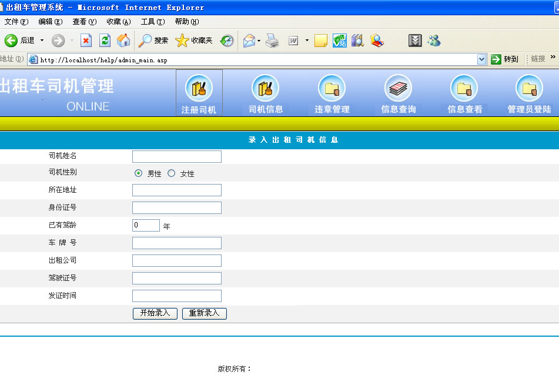
Task: Go to the Home page icon
Action: [123, 41]
